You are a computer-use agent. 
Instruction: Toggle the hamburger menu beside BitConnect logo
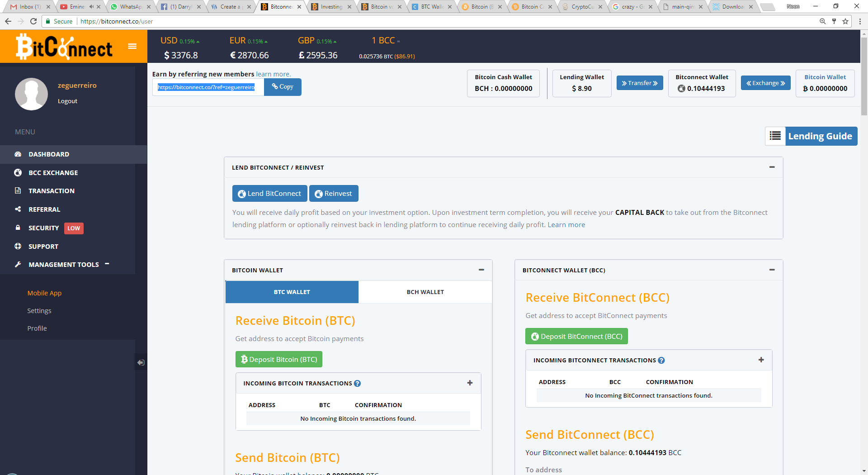[x=132, y=46]
